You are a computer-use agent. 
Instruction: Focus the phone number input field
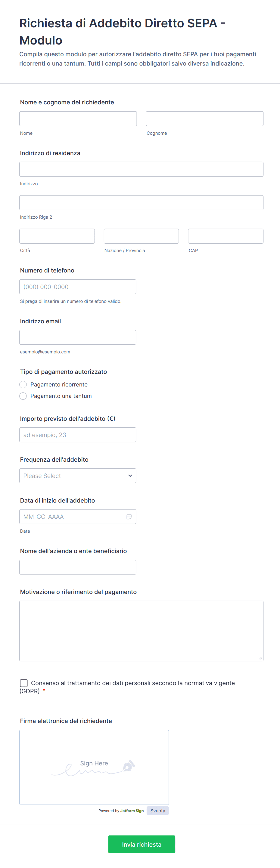point(78,287)
